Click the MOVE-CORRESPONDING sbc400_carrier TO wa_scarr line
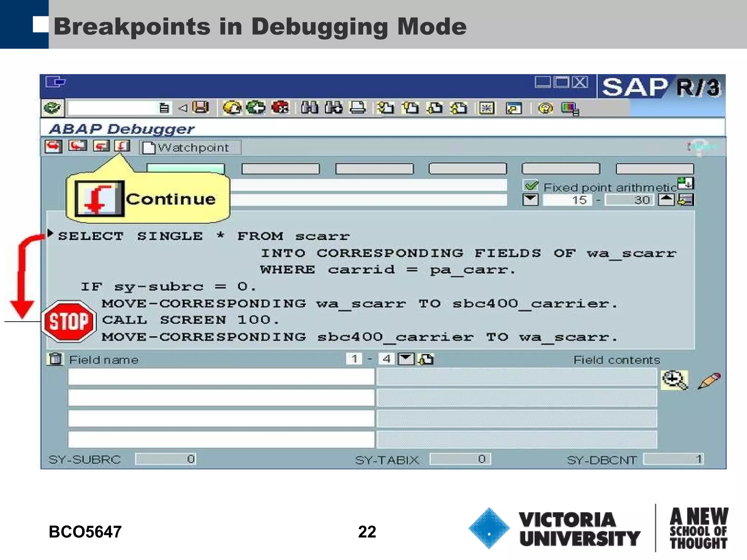The height and width of the screenshot is (560, 747). click(x=360, y=337)
